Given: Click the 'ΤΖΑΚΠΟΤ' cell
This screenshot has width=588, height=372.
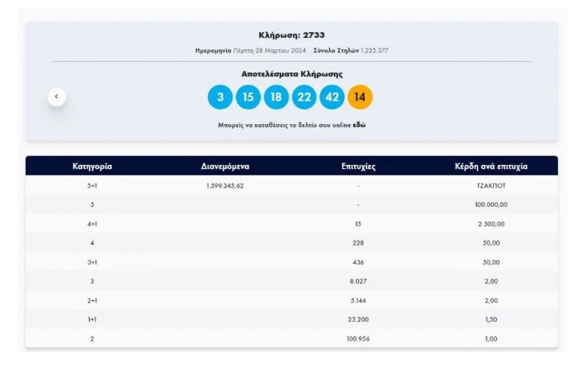Looking at the screenshot, I should 491,186.
